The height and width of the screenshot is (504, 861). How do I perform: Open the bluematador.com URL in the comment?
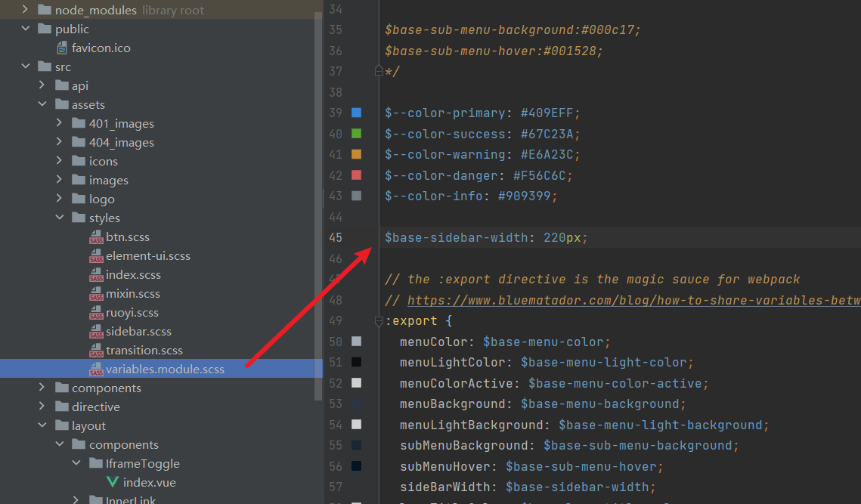click(x=633, y=300)
